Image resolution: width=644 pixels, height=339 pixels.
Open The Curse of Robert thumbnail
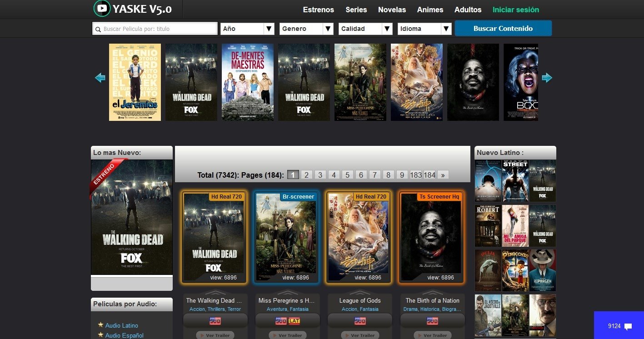tap(488, 226)
